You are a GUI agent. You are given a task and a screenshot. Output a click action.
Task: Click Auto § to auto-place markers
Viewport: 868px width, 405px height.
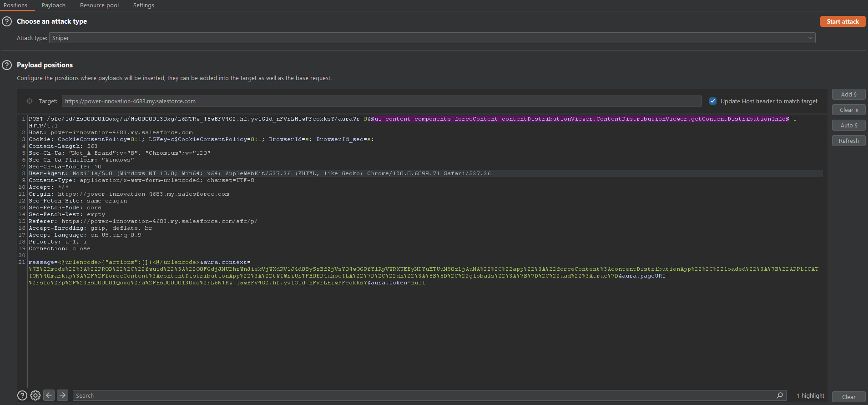pyautogui.click(x=848, y=125)
